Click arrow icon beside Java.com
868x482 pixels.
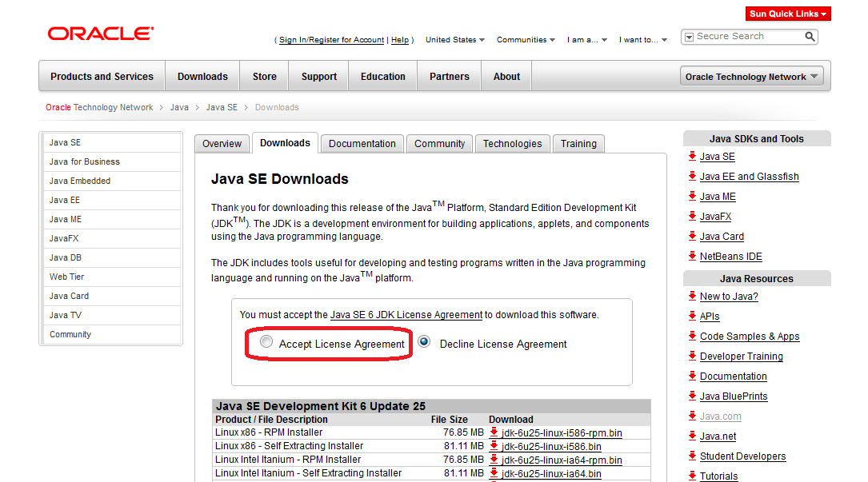point(692,415)
